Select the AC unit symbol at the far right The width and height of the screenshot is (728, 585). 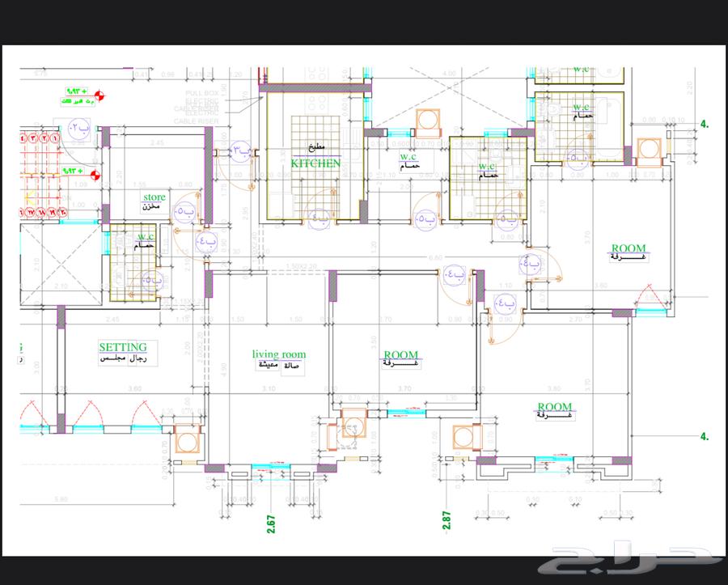650,150
